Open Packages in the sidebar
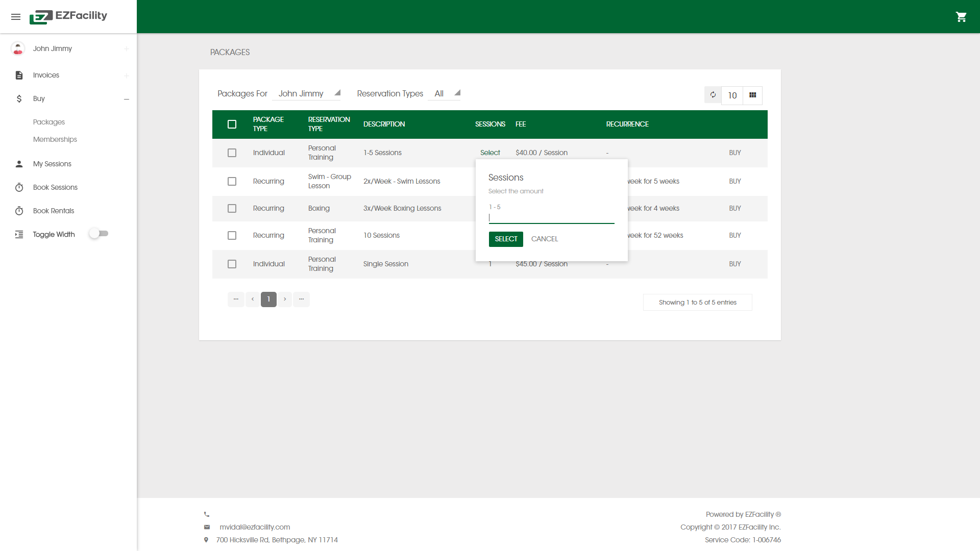Screen dimensions: 980x551 click(49, 122)
